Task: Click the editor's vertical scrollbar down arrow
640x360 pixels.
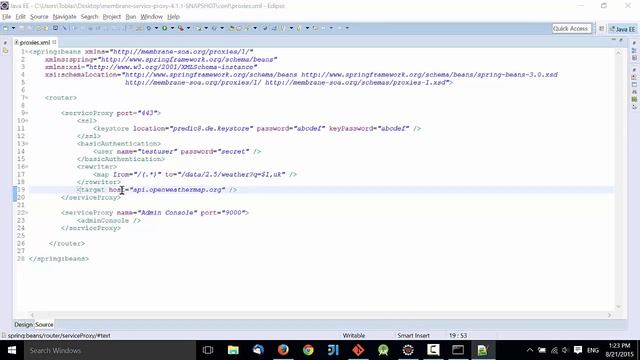Action: pyautogui.click(x=618, y=307)
